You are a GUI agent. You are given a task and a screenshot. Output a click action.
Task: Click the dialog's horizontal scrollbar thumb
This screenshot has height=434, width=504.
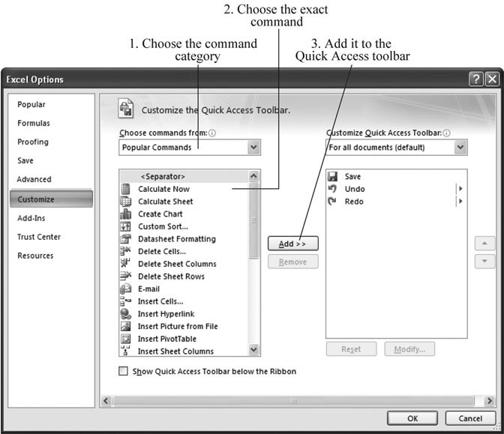click(293, 401)
